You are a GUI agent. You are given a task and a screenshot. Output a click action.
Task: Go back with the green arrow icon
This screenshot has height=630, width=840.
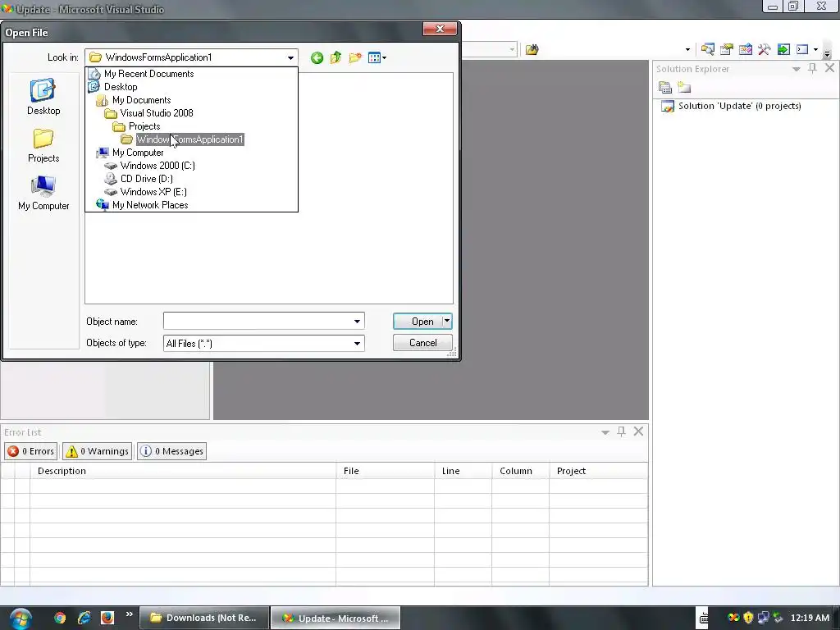pos(317,58)
